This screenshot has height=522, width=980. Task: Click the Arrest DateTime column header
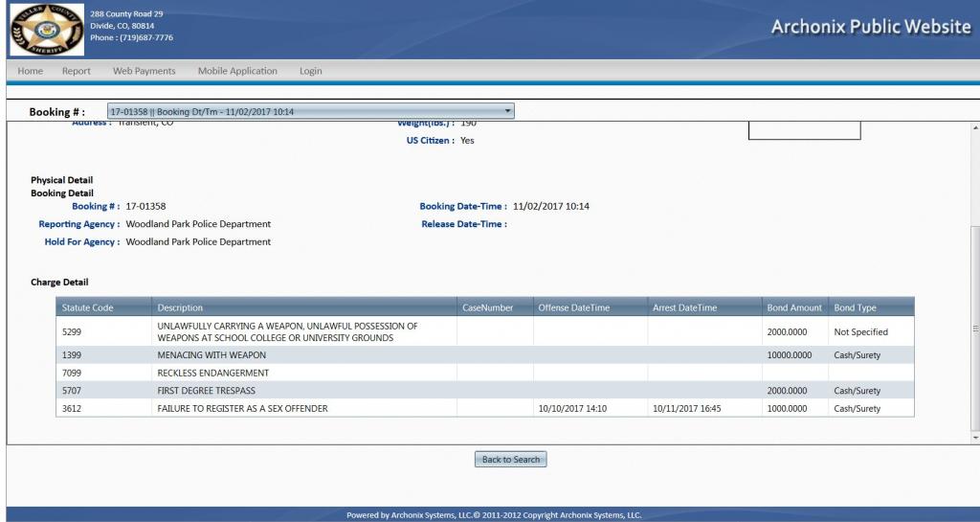(x=684, y=307)
